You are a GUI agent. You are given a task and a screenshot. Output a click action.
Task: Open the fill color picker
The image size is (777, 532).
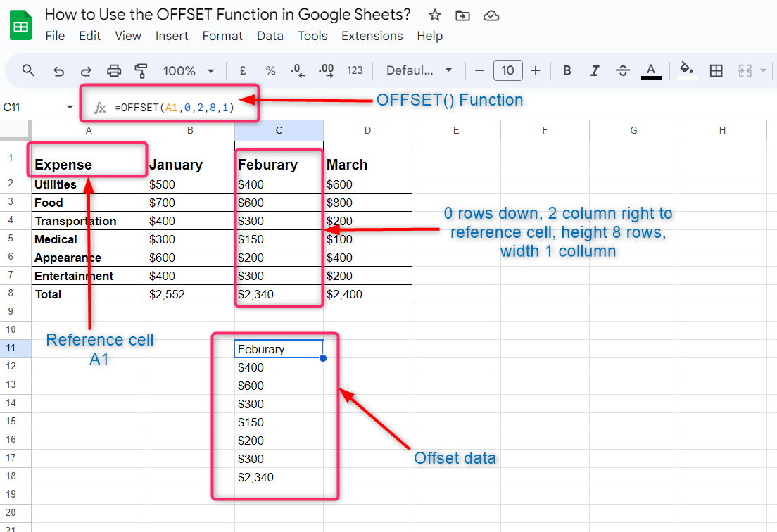point(686,70)
